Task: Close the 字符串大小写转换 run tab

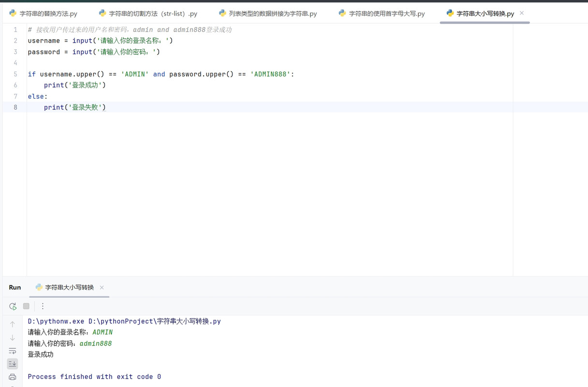Action: point(102,287)
